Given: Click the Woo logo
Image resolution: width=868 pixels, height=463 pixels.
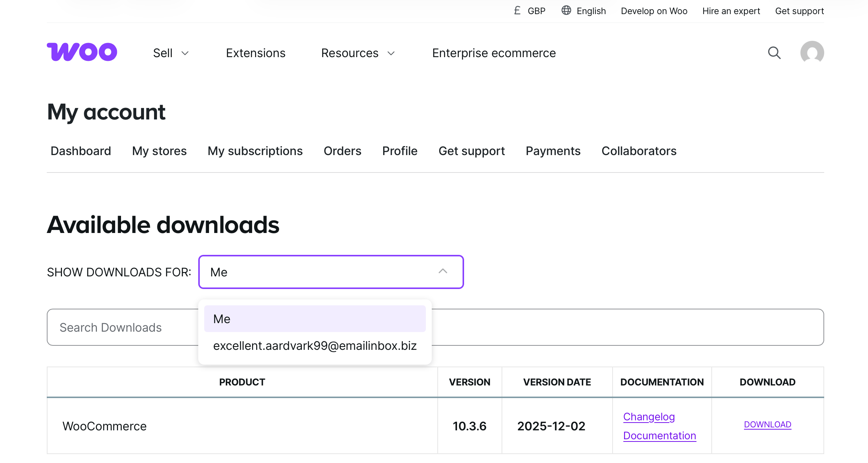Looking at the screenshot, I should (82, 52).
